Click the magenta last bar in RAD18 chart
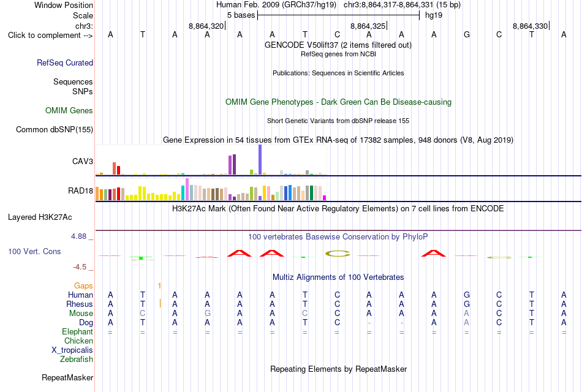582x392 pixels. [324, 198]
